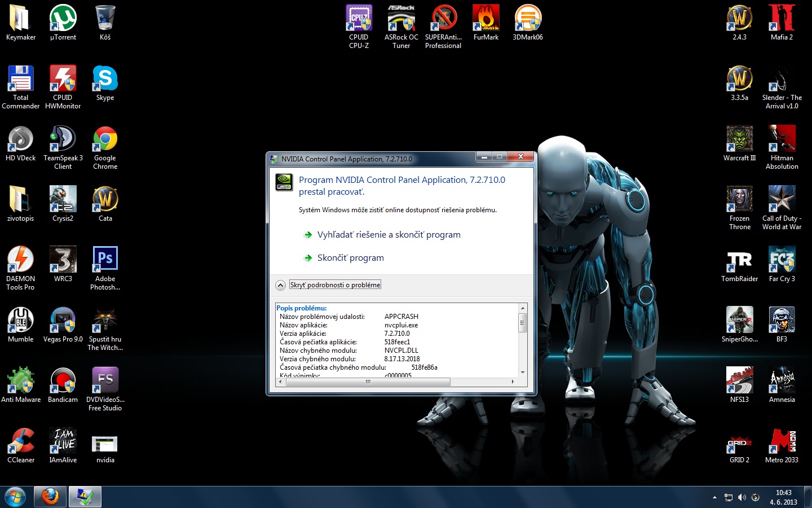This screenshot has width=812, height=508.
Task: Click the scroll right arrow in details
Action: (513, 382)
